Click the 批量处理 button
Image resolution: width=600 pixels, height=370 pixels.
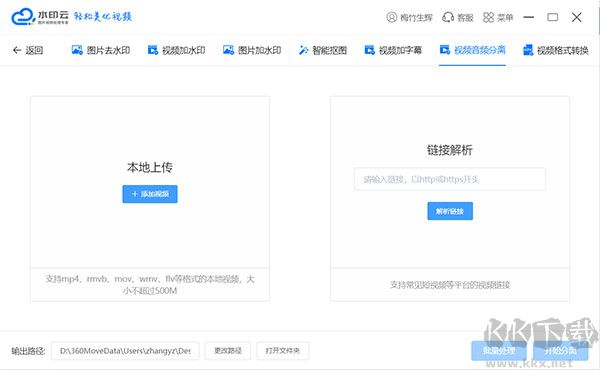[499, 350]
